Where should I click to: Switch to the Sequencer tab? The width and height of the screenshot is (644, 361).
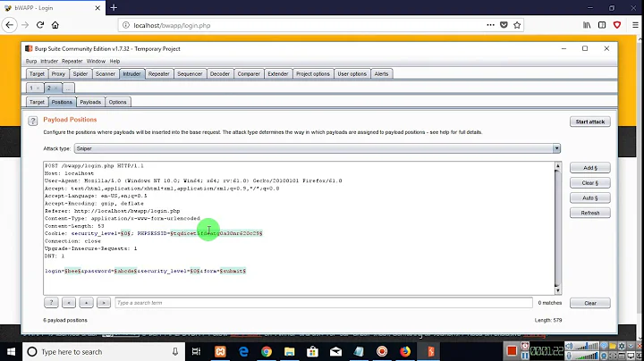click(x=190, y=74)
